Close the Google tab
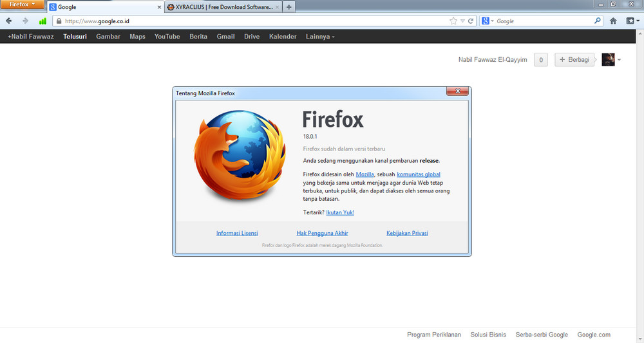This screenshot has height=343, width=644. pyautogui.click(x=159, y=7)
